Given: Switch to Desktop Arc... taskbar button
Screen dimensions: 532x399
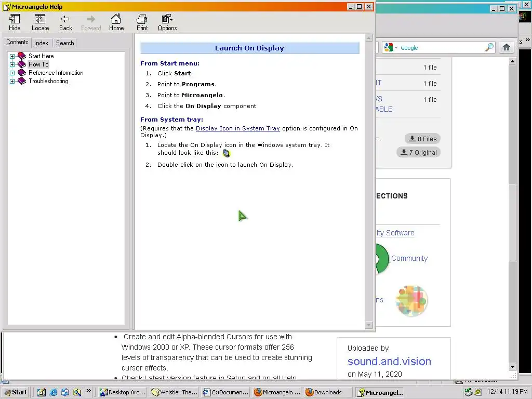Looking at the screenshot, I should coord(123,392).
